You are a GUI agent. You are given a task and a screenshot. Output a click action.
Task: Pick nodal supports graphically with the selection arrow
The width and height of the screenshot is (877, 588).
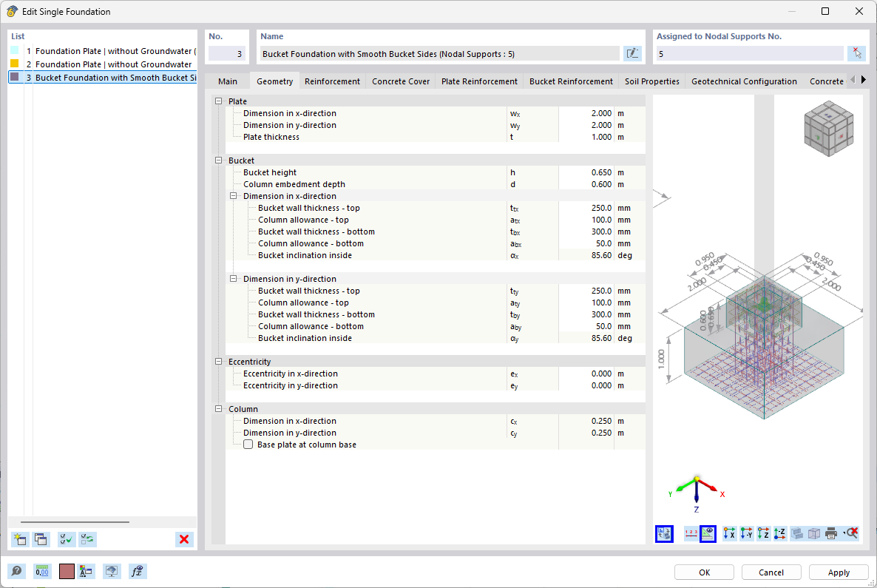[857, 53]
